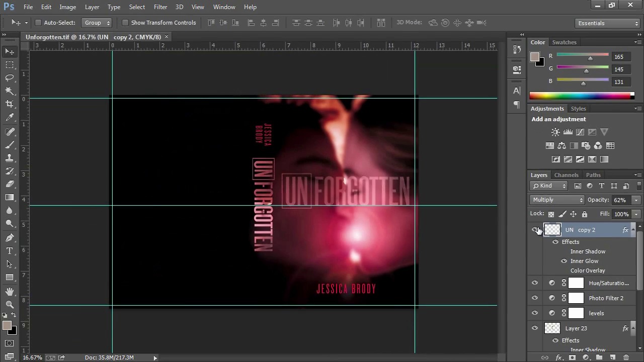Select the Eraser tool
Image resolution: width=644 pixels, height=362 pixels.
tap(10, 184)
